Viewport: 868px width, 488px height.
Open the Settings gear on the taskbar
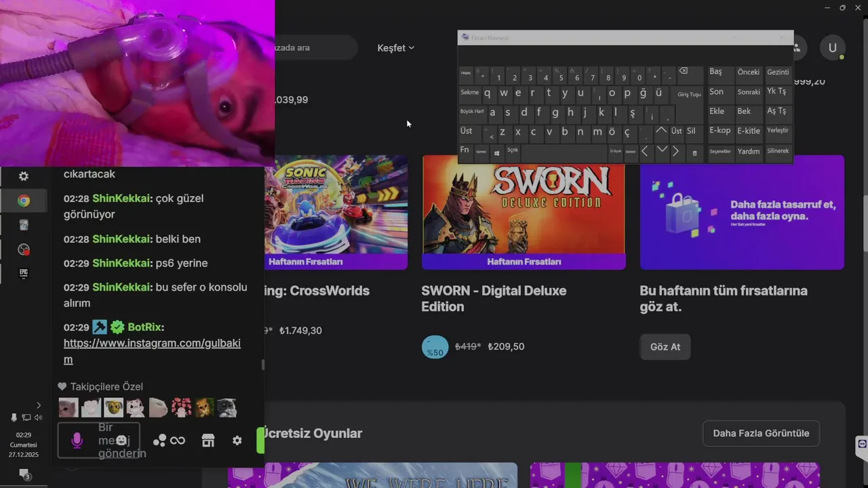pyautogui.click(x=24, y=176)
